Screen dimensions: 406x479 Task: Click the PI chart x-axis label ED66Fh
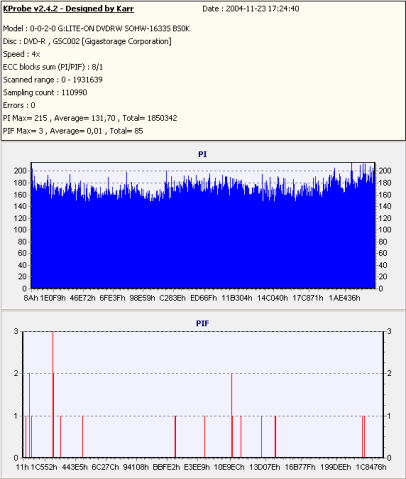pyautogui.click(x=203, y=298)
